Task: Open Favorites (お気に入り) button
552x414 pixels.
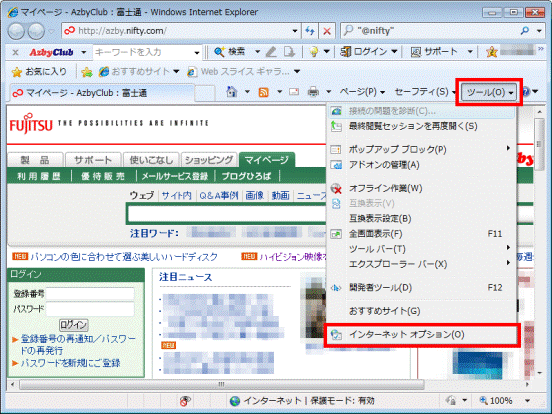Action: [39, 72]
